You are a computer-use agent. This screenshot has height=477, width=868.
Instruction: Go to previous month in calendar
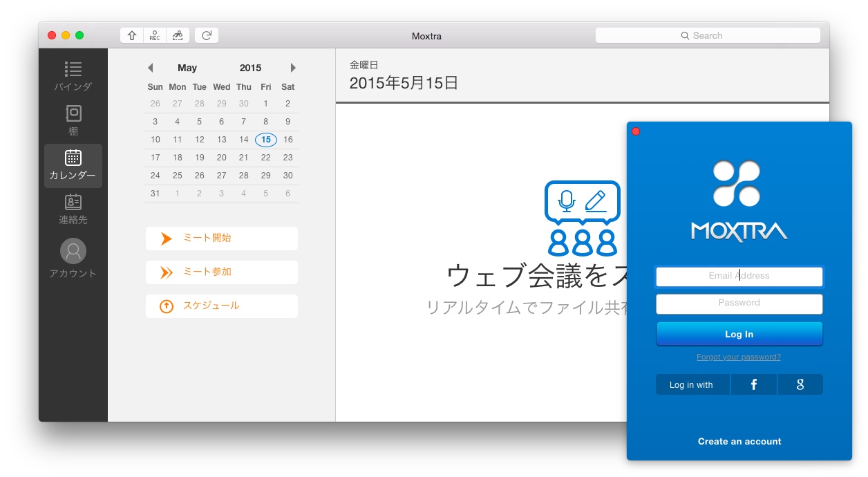point(150,68)
